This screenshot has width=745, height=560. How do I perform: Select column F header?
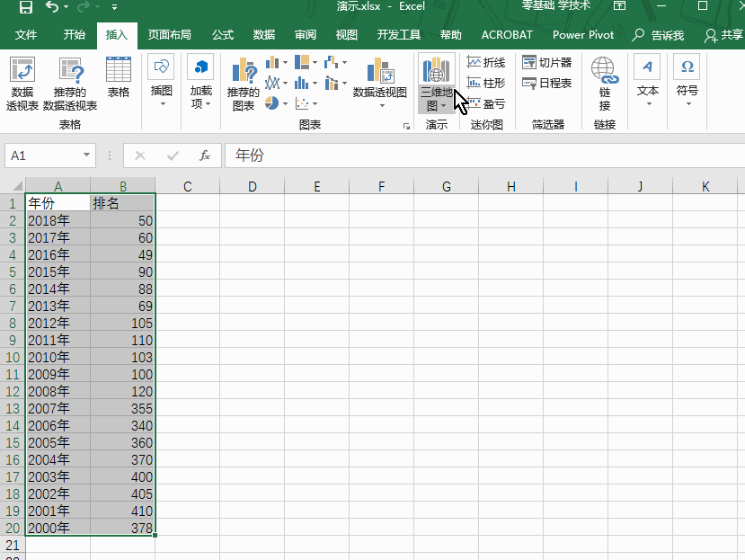(381, 186)
